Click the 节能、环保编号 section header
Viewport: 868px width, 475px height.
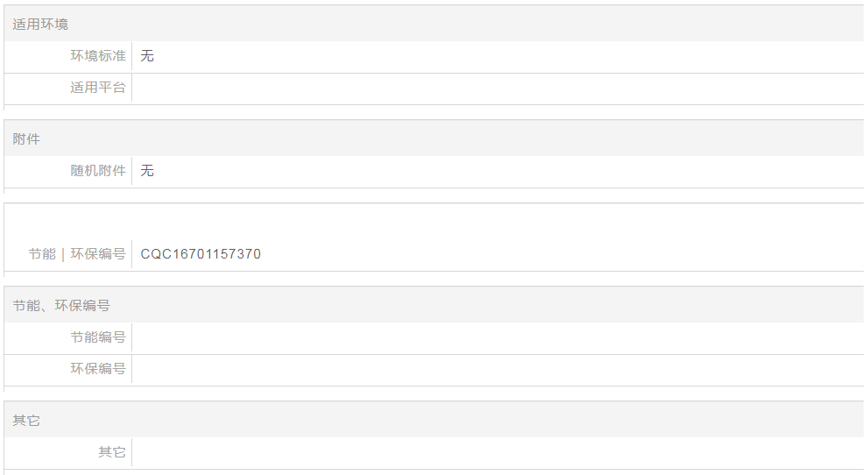point(61,306)
